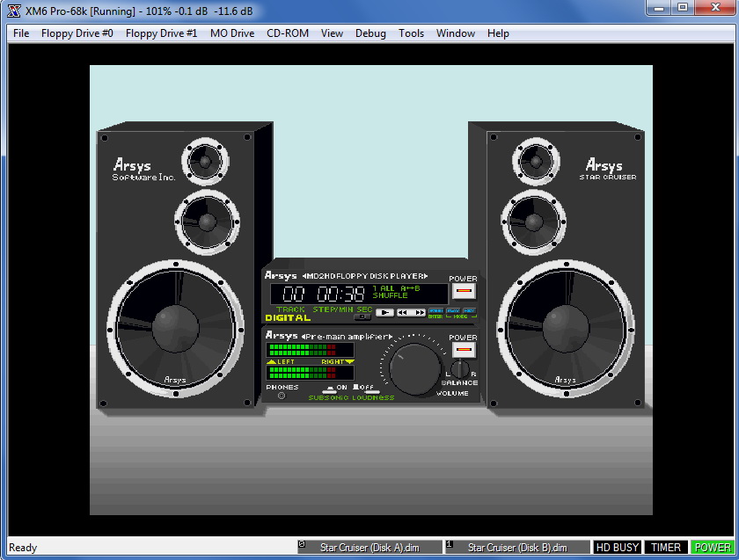Click Star Cruiser (Disk A).dim status item
The height and width of the screenshot is (560, 739).
click(369, 548)
